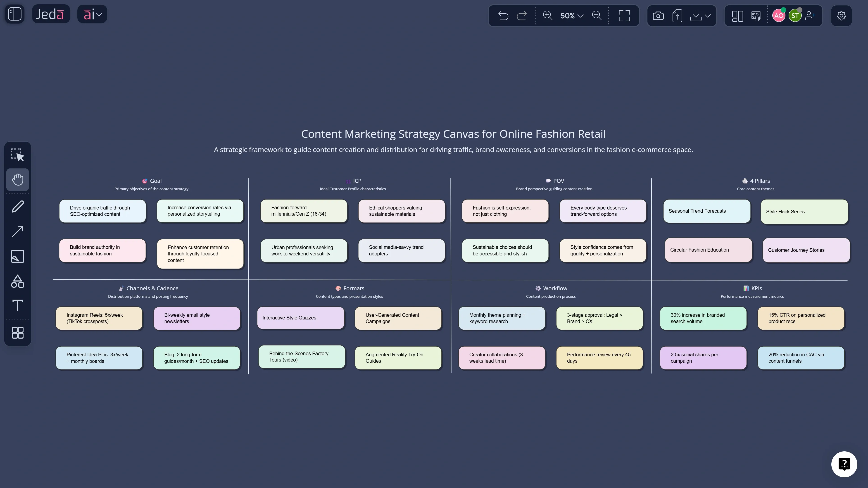Screen dimensions: 868x488
Task: Activate the hand/pan tool
Action: point(17,180)
